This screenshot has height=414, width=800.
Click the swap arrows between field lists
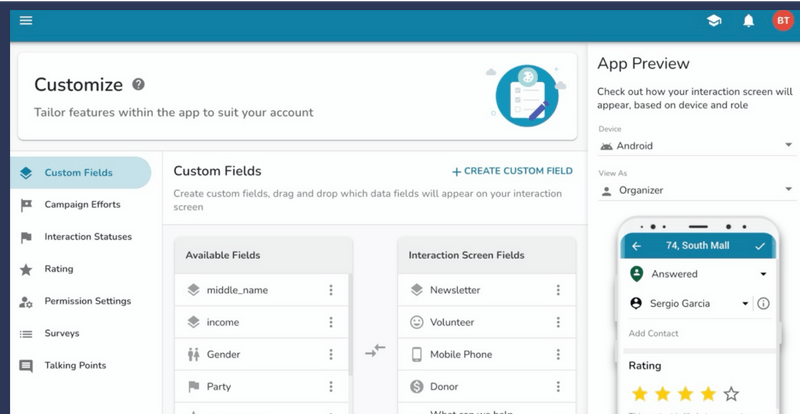point(375,350)
